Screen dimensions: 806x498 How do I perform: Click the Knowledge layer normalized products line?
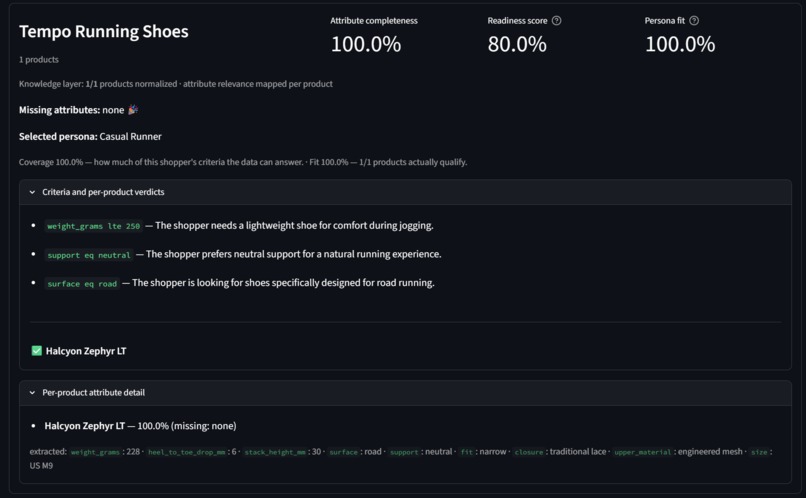pos(176,84)
